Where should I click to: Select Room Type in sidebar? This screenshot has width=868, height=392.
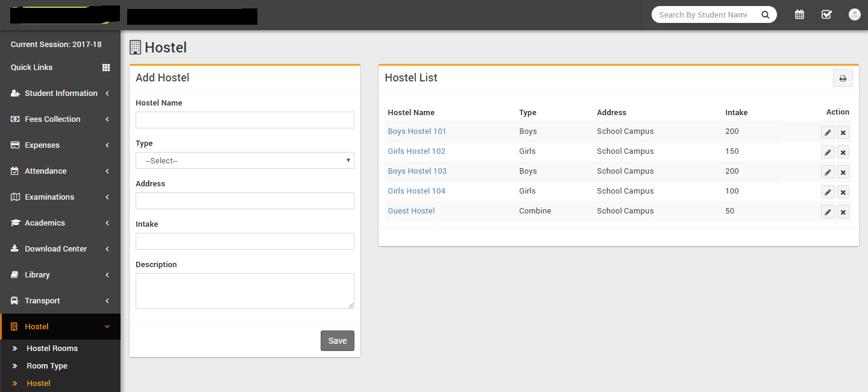[47, 366]
